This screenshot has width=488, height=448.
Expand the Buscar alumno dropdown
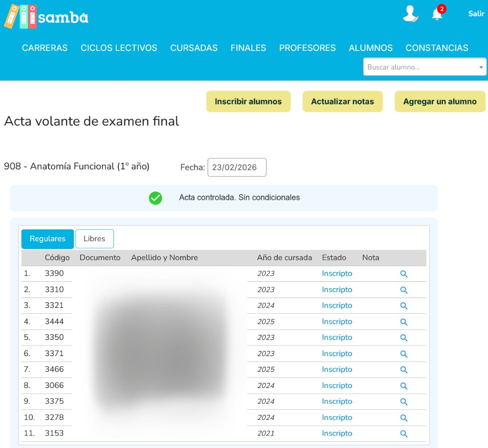coord(481,67)
